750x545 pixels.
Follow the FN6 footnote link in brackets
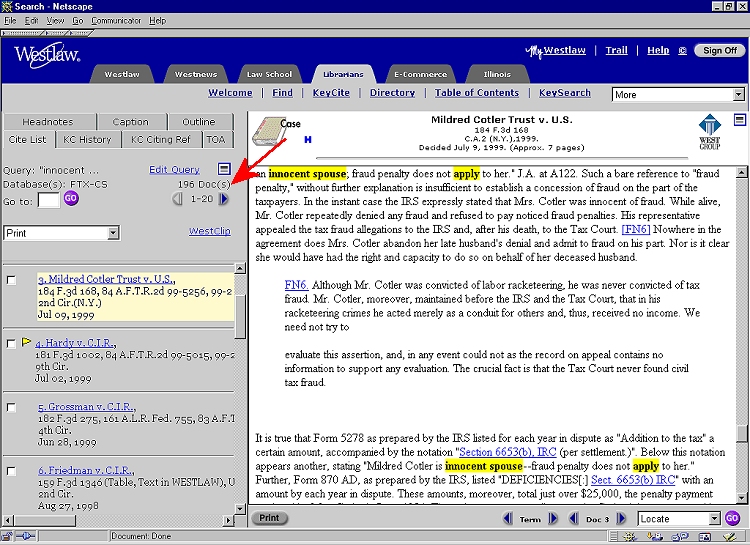[x=636, y=229]
